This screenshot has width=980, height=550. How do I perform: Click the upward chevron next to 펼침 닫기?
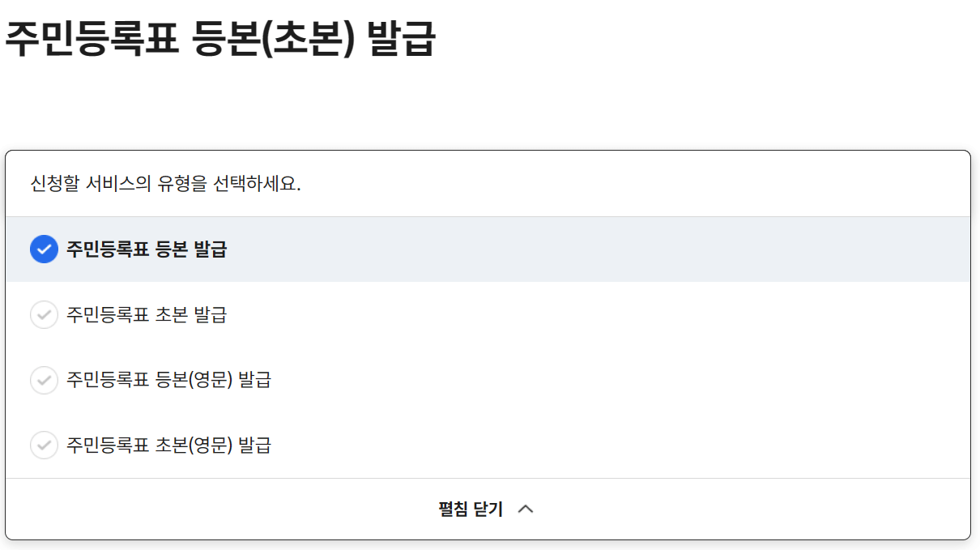527,509
